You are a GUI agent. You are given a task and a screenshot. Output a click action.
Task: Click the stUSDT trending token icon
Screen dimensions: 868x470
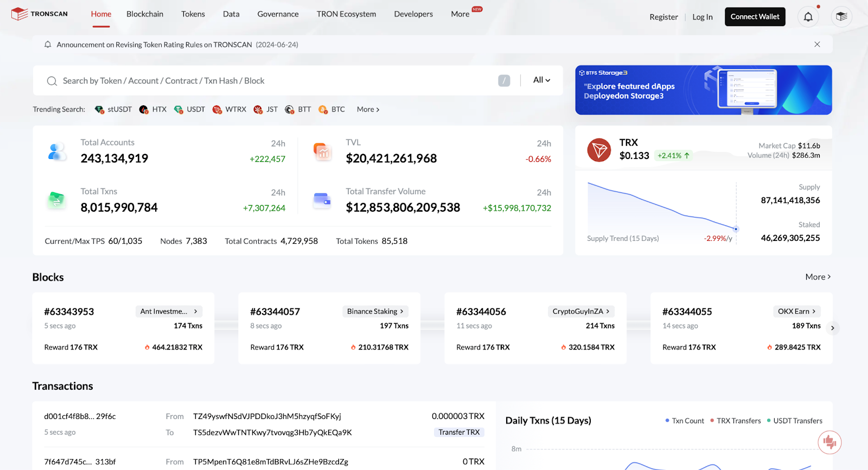click(x=99, y=110)
